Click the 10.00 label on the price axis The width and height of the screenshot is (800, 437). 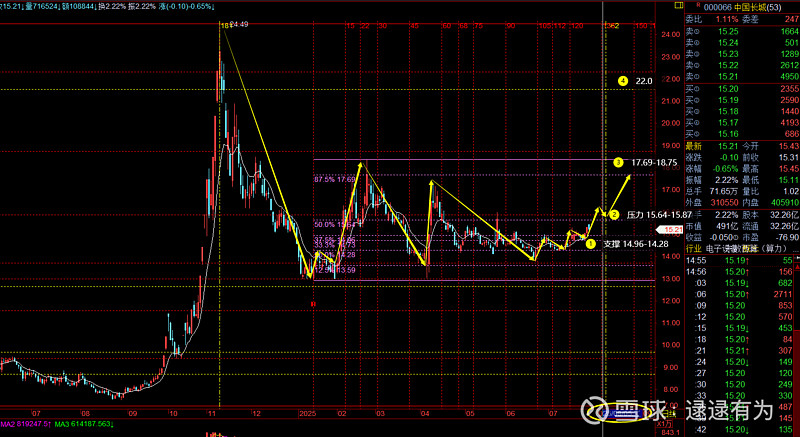click(x=672, y=345)
